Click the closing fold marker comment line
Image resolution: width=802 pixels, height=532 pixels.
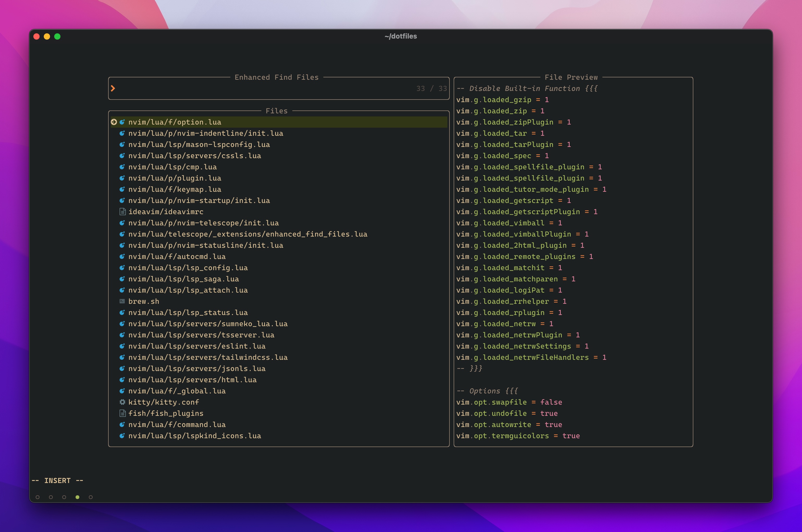(x=469, y=368)
